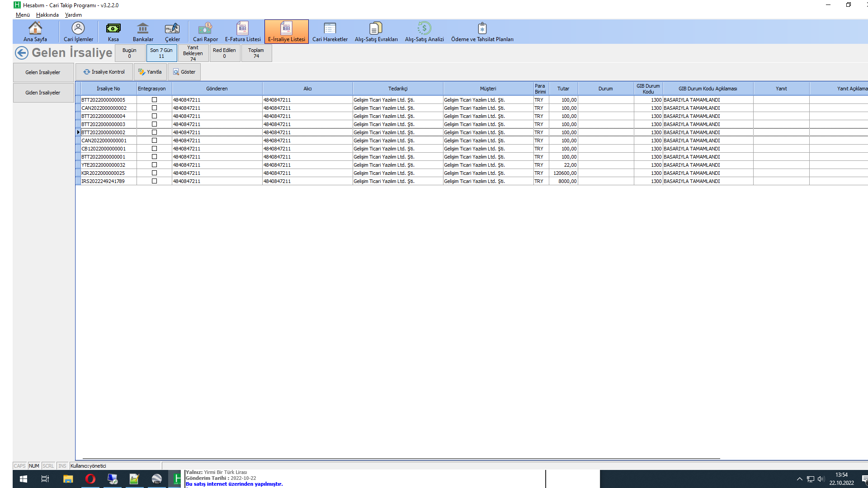Viewport: 868px width, 488px height.
Task: Click the Tedarikçi column header
Action: pos(398,89)
